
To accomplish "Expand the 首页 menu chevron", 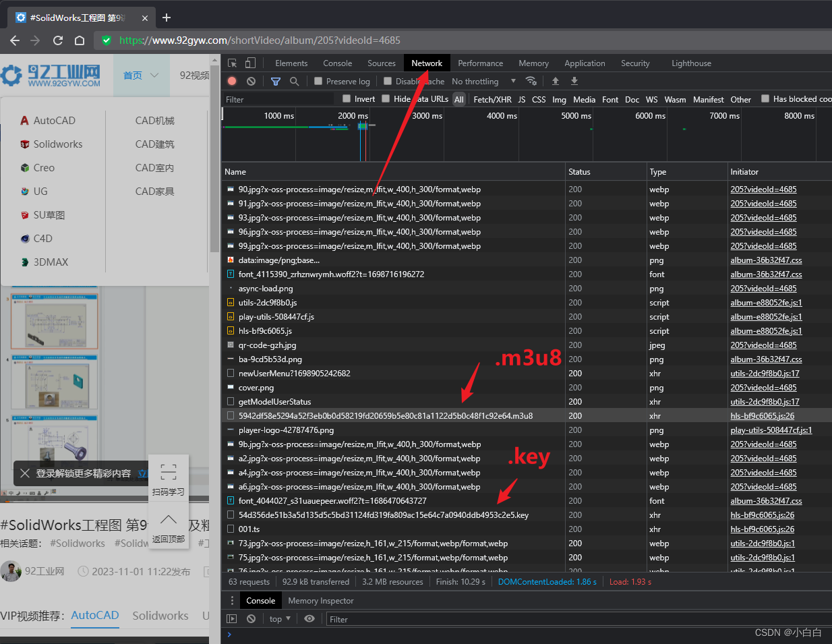I will coord(154,75).
